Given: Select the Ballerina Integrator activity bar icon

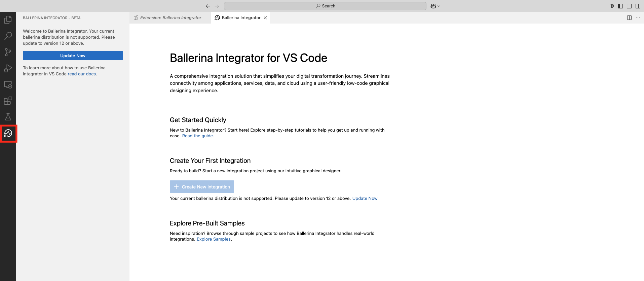Looking at the screenshot, I should pyautogui.click(x=8, y=134).
